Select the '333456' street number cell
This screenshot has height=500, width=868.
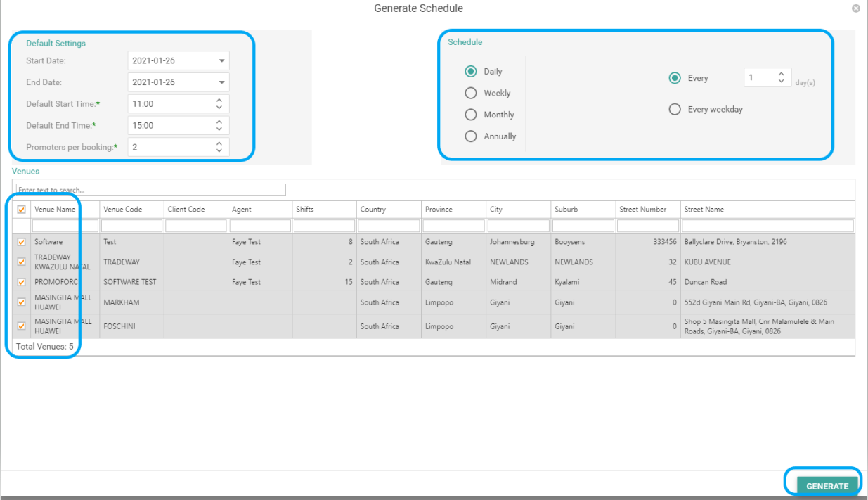[648, 242]
